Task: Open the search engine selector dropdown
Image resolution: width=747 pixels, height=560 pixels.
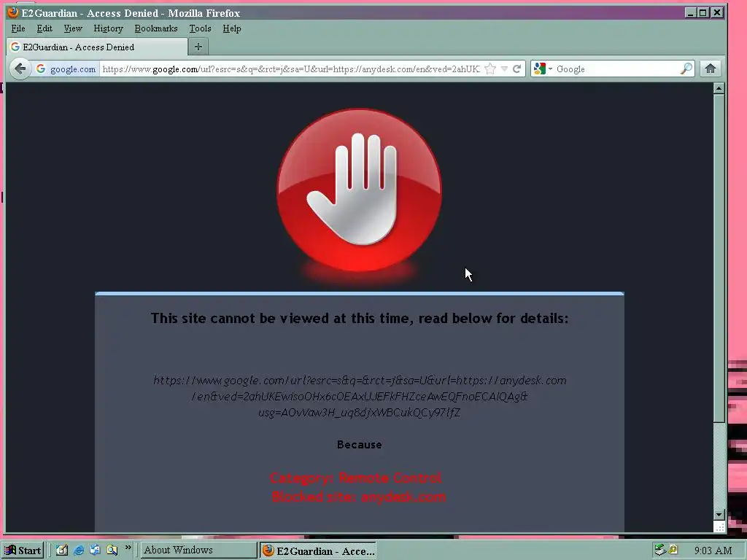Action: click(x=543, y=69)
